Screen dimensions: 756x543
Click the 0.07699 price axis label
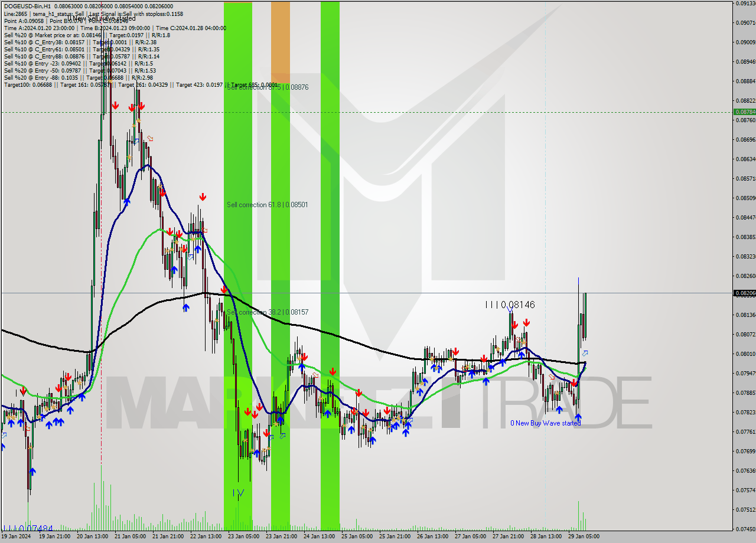coord(745,452)
